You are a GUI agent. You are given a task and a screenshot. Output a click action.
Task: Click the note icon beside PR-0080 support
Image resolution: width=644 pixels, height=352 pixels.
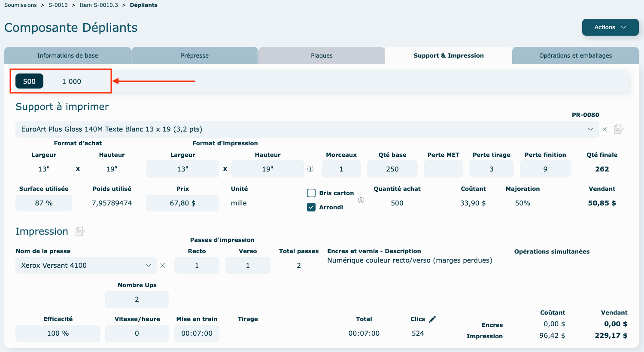[x=618, y=129]
